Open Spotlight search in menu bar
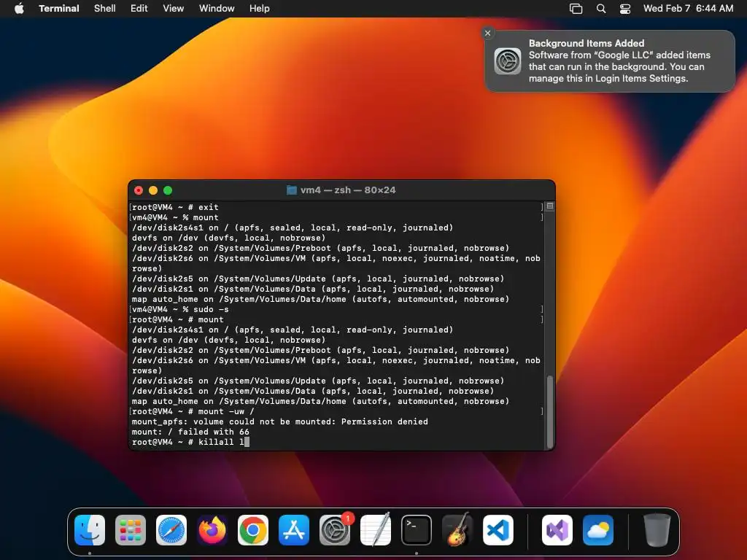The height and width of the screenshot is (560, 747). coord(601,9)
